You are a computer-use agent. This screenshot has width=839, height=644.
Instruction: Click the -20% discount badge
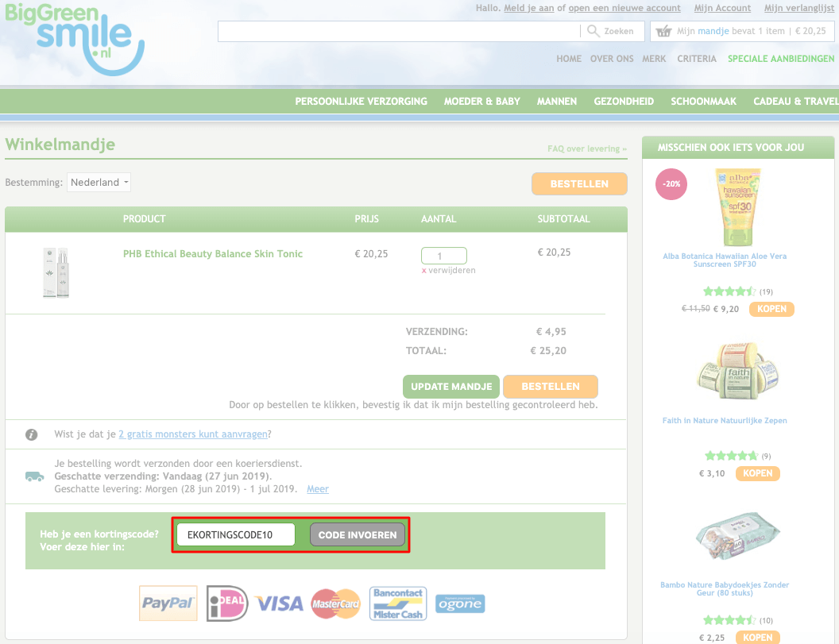point(671,184)
